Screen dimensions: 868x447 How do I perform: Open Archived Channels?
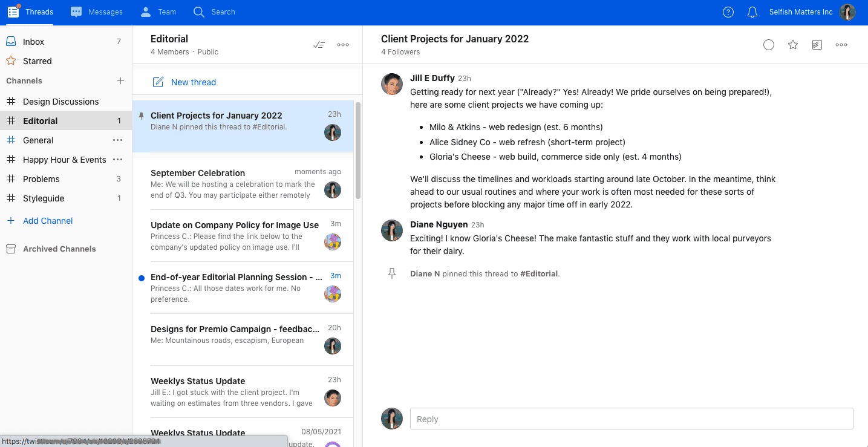(59, 249)
